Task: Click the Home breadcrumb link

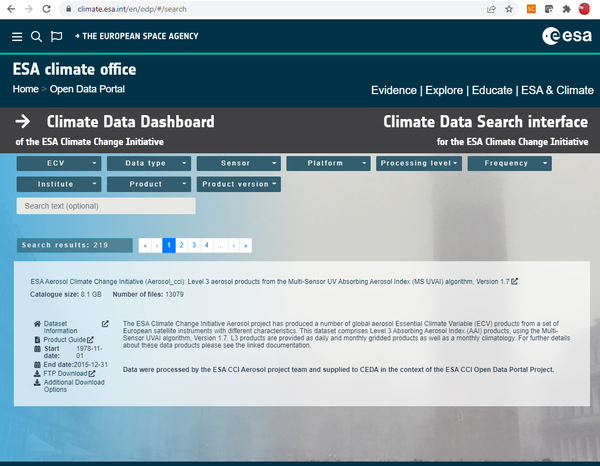Action: point(26,89)
